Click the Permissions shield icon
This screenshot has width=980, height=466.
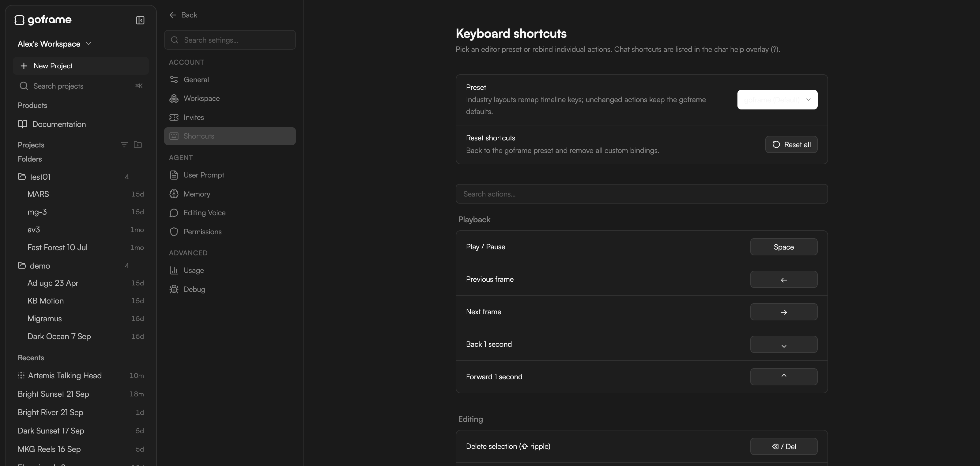(174, 232)
